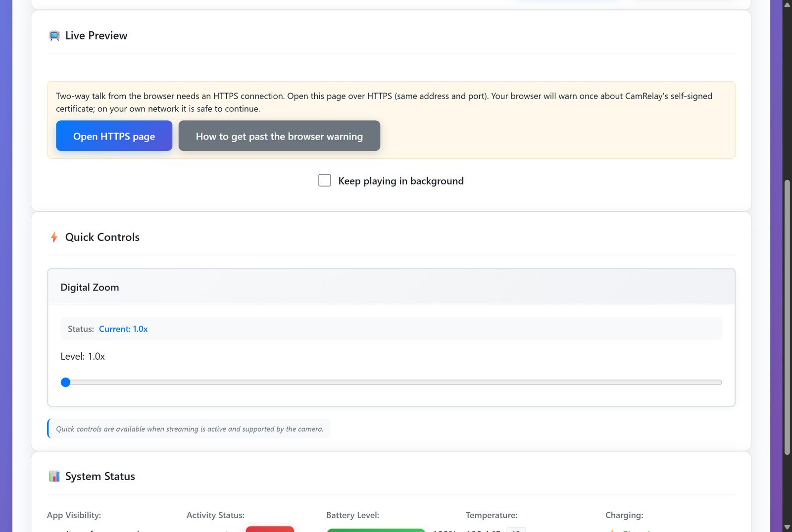This screenshot has height=532, width=792.
Task: Click the 'Keep playing in background' label text
Action: tap(401, 181)
